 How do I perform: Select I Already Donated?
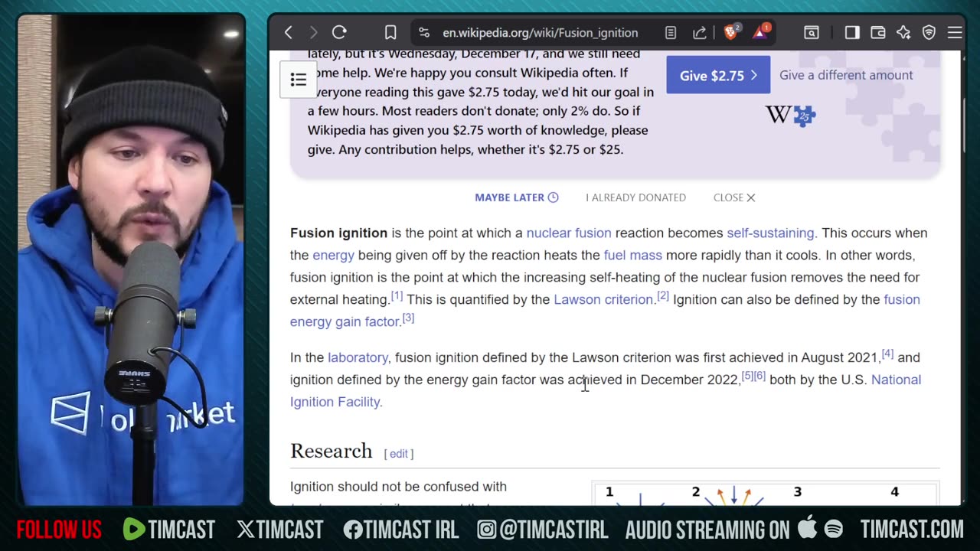635,197
